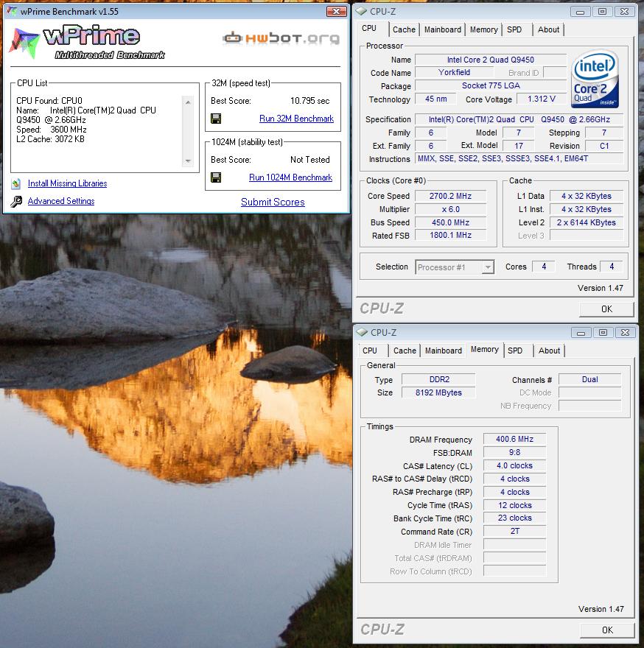Close the wPrime Benchmark window
This screenshot has height=648, width=644.
click(336, 12)
